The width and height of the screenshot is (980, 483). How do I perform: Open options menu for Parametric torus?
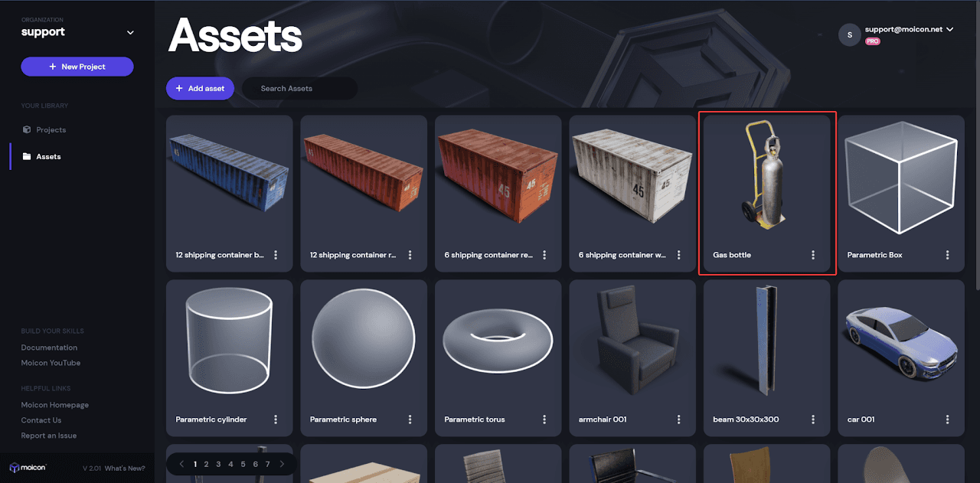point(544,419)
